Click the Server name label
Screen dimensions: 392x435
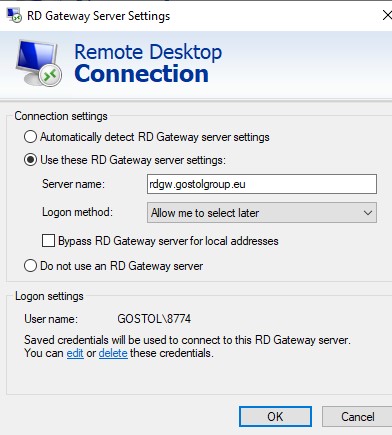[73, 184]
